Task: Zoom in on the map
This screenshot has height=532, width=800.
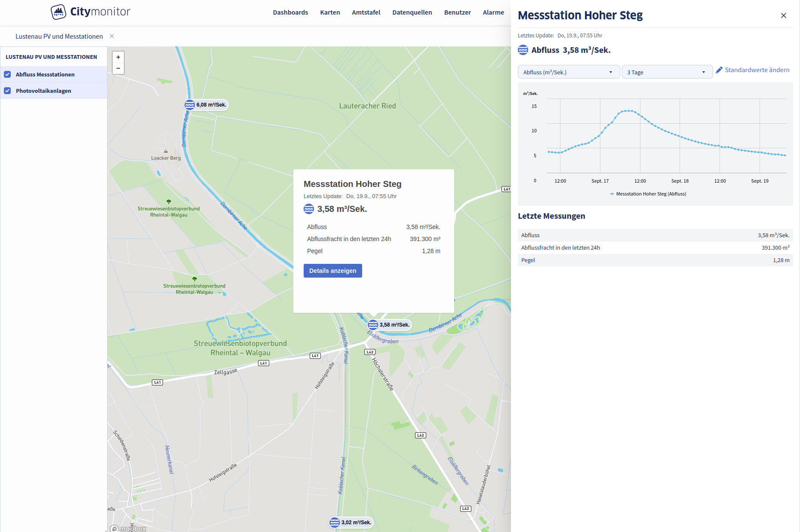Action: click(x=118, y=57)
